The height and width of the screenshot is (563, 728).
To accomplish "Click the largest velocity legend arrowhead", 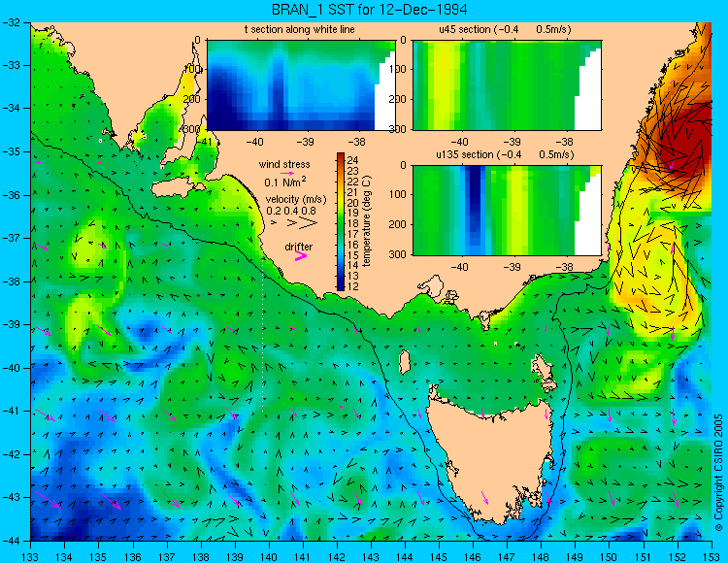I will pyautogui.click(x=309, y=223).
